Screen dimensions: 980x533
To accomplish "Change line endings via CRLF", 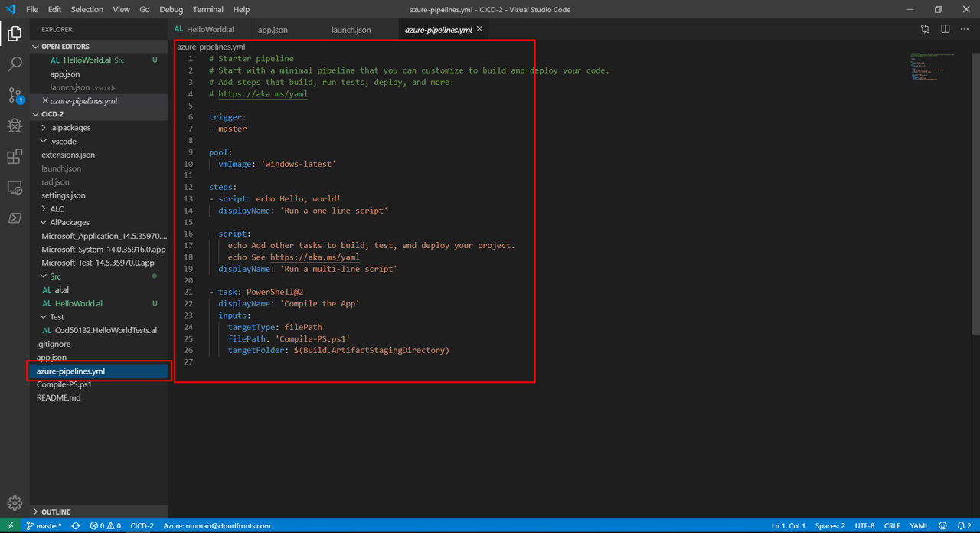I will tap(892, 526).
